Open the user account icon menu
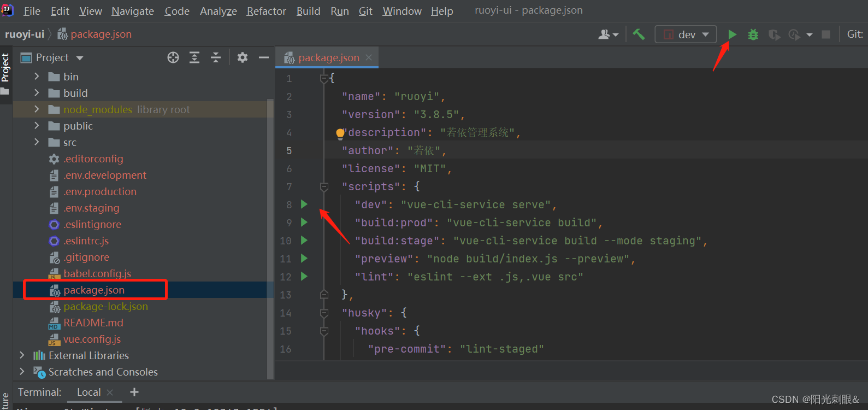The height and width of the screenshot is (410, 868). click(x=608, y=34)
